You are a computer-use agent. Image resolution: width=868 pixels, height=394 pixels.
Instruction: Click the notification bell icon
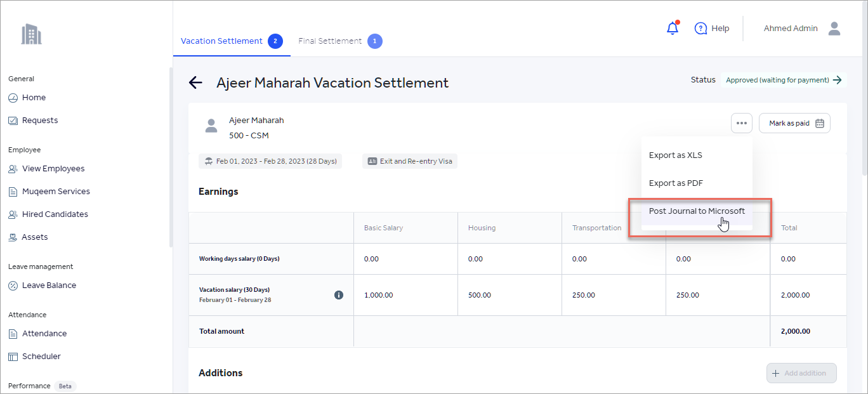[x=673, y=29]
